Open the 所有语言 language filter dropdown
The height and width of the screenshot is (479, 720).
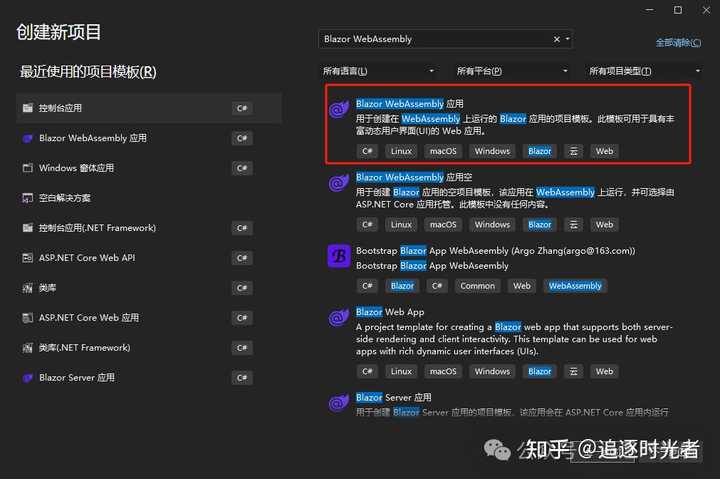coord(378,71)
